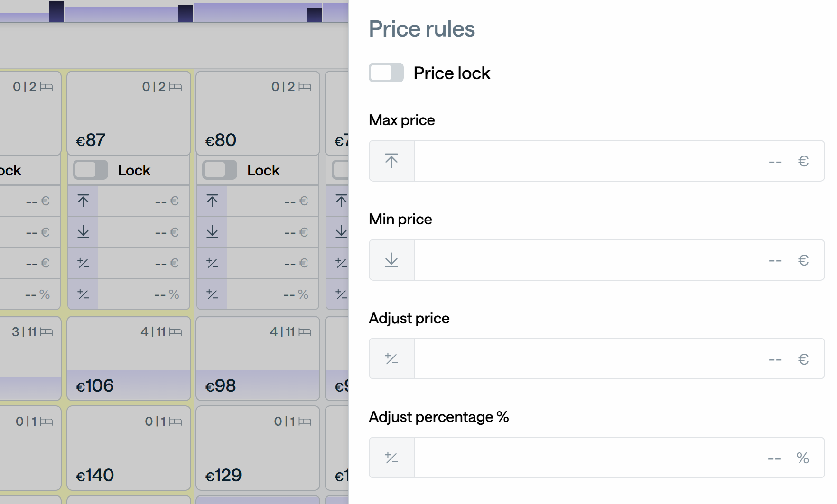Image resolution: width=837 pixels, height=504 pixels.
Task: Click the Min price down-arrow icon
Action: tap(391, 260)
